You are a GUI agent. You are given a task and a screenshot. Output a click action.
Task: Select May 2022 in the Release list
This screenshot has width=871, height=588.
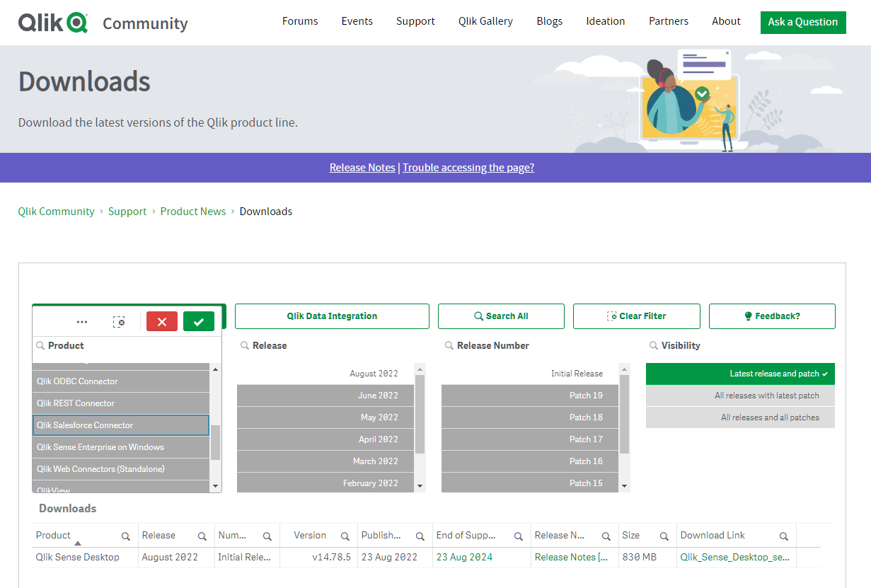pyautogui.click(x=325, y=417)
